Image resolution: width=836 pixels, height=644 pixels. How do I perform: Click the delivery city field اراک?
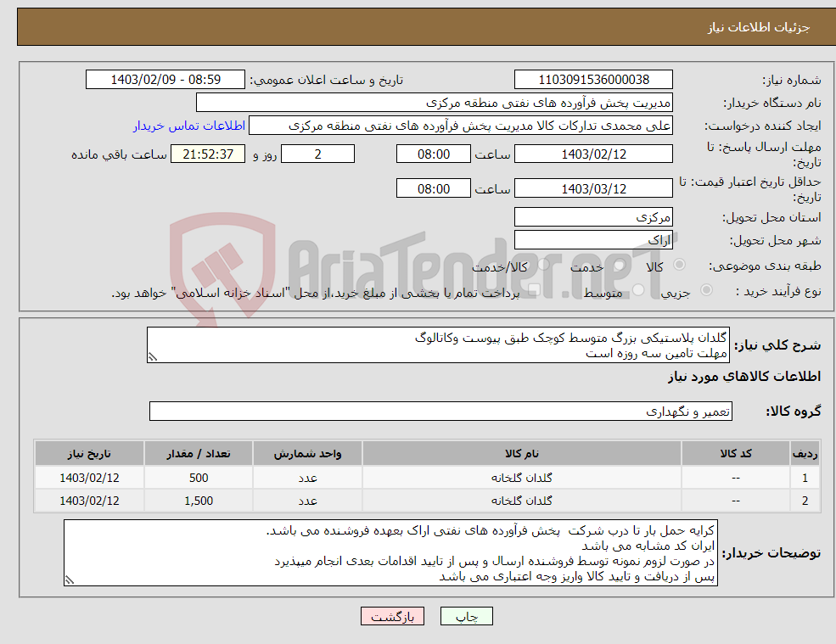tap(593, 240)
